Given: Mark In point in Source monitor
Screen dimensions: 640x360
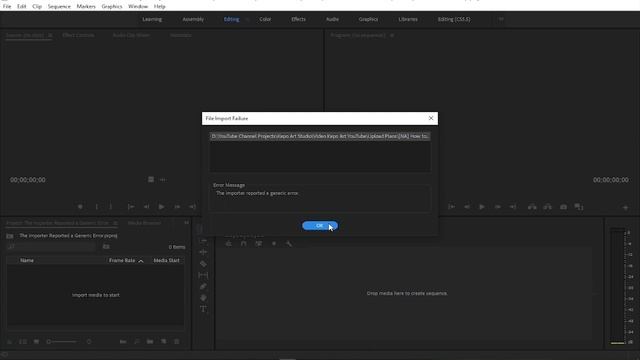Looking at the screenshot, I should tap(96, 207).
